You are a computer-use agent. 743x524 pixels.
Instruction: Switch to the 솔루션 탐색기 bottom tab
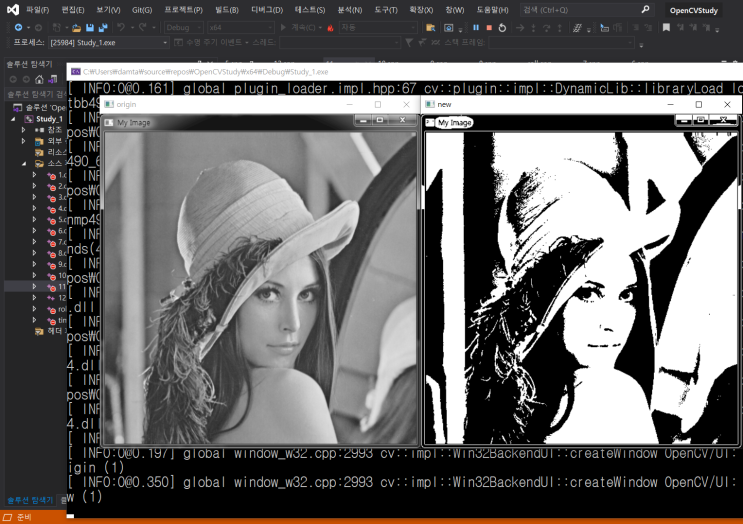tap(30, 500)
